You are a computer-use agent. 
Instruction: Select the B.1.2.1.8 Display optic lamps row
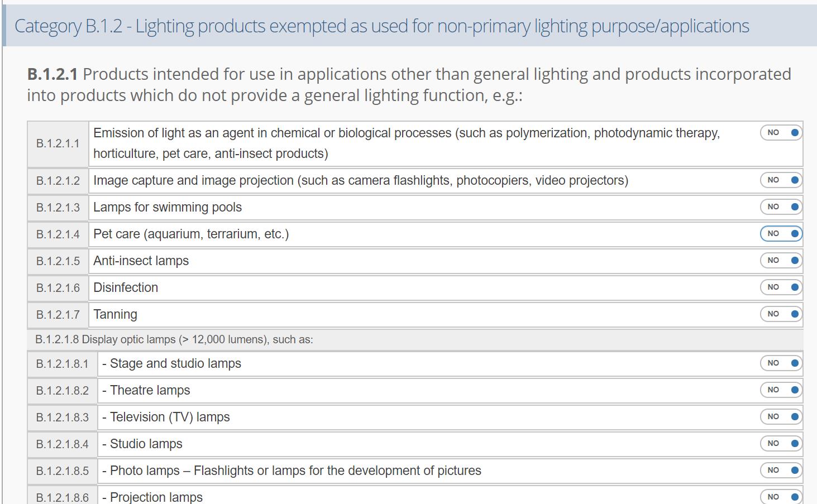[415, 339]
